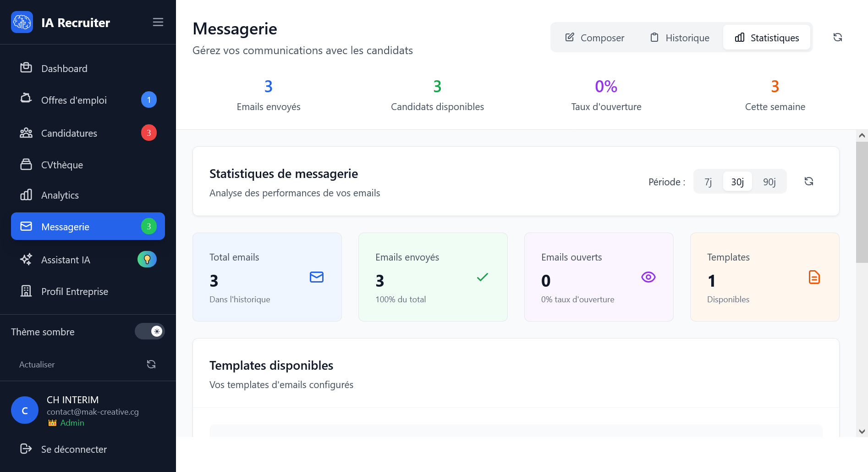The width and height of the screenshot is (868, 472).
Task: Switch to the Historique tab
Action: [680, 38]
